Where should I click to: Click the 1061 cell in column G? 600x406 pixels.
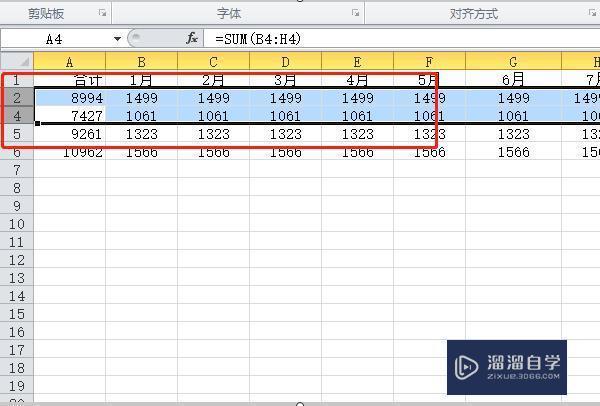(x=514, y=116)
